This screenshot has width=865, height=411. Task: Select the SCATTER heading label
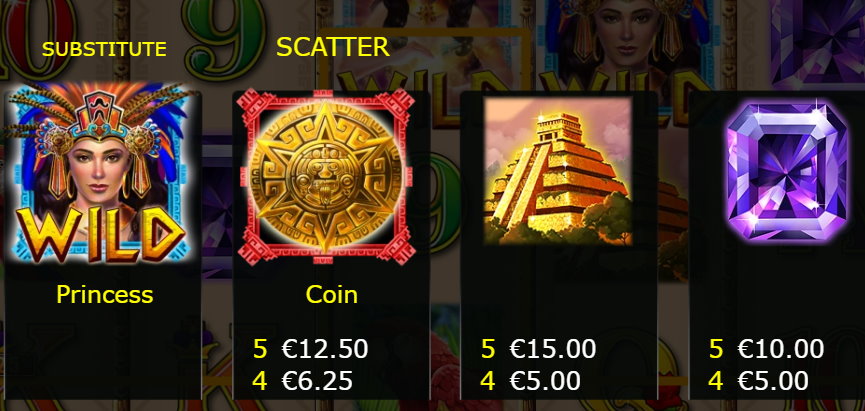333,47
